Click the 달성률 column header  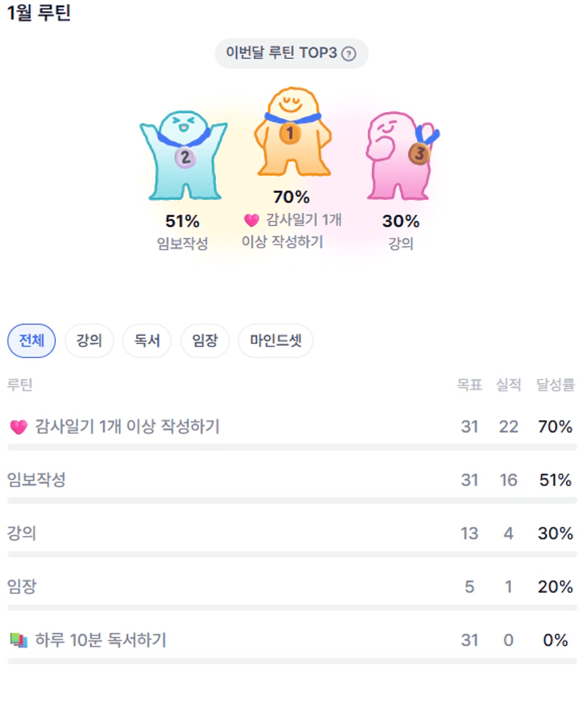[x=555, y=385]
